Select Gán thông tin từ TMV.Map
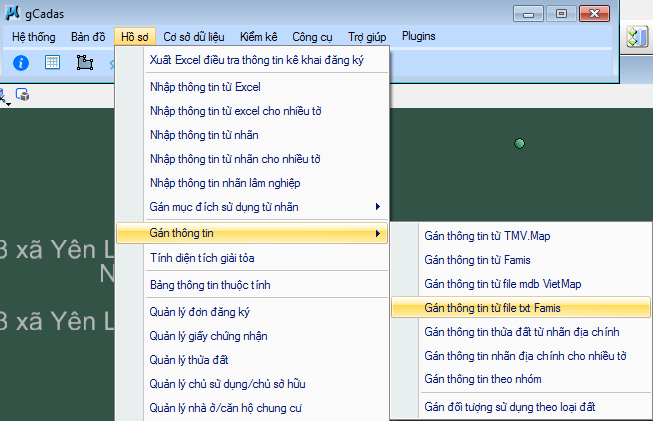 click(487, 235)
